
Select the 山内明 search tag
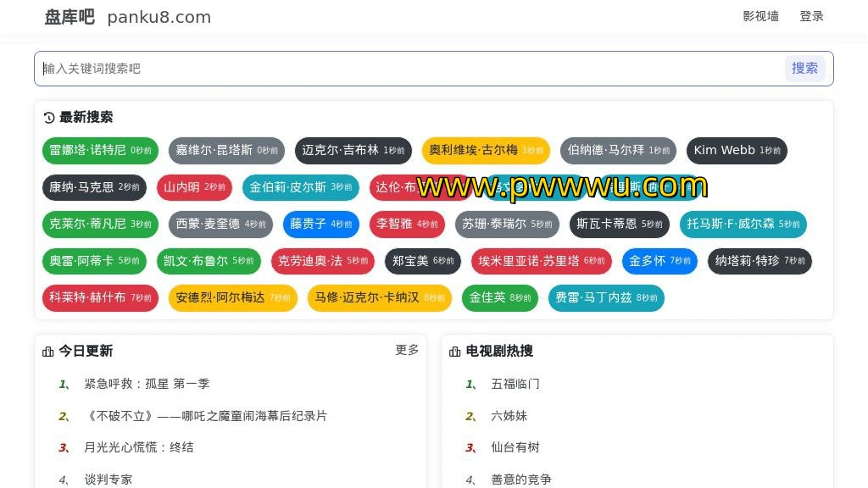point(194,187)
